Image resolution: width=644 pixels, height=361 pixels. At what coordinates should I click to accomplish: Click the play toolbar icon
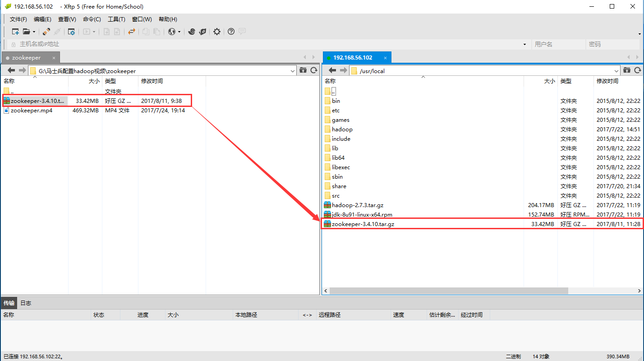click(87, 32)
